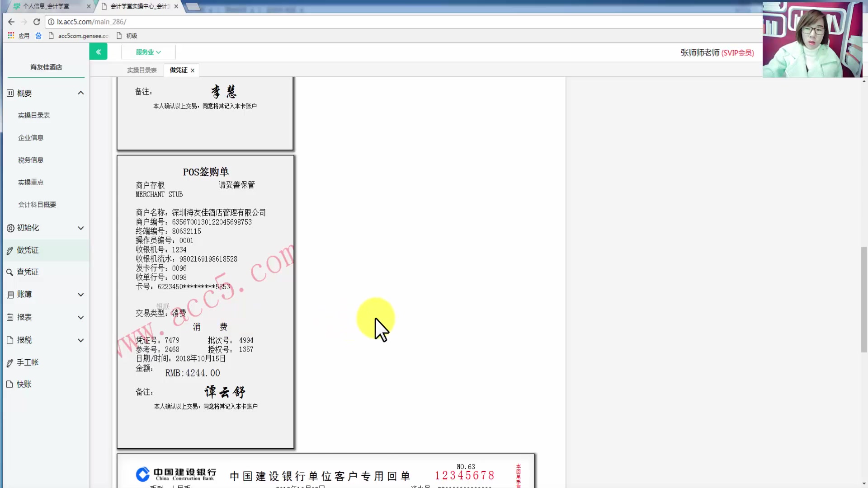
Task: Open 快账 via its sidebar icon
Action: 10,384
